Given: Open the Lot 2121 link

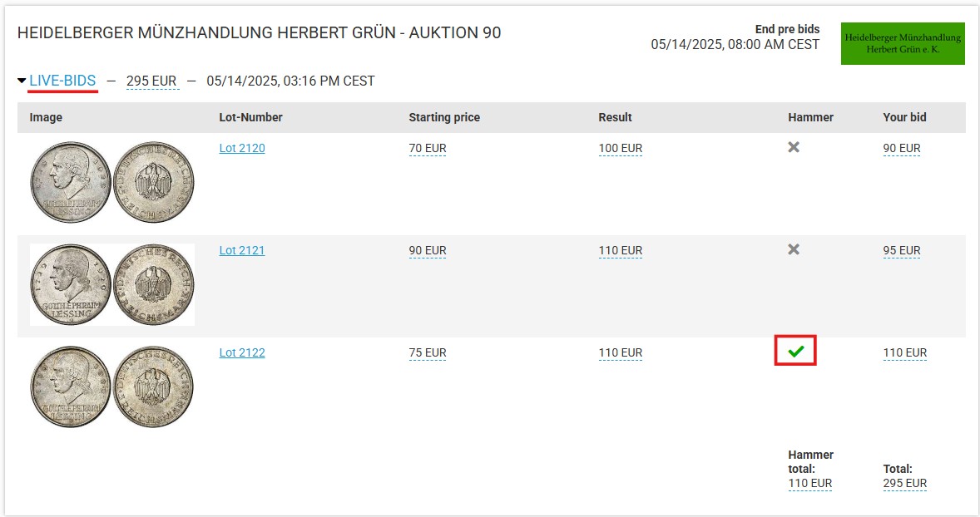Looking at the screenshot, I should point(242,250).
